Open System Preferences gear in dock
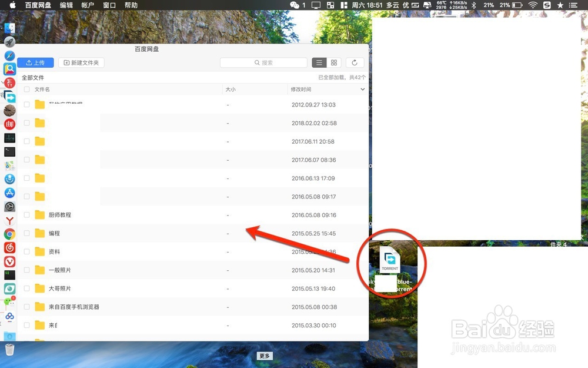 (10, 207)
